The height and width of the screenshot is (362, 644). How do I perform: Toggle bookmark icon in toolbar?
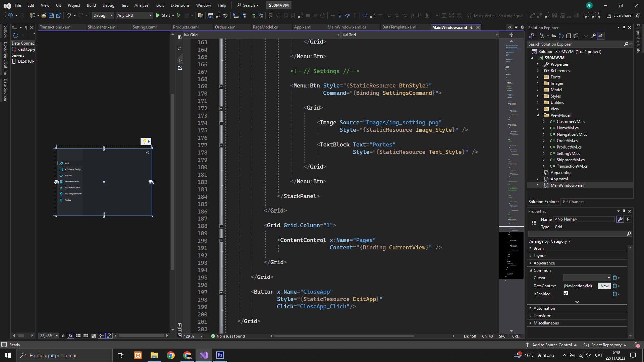[x=271, y=15]
